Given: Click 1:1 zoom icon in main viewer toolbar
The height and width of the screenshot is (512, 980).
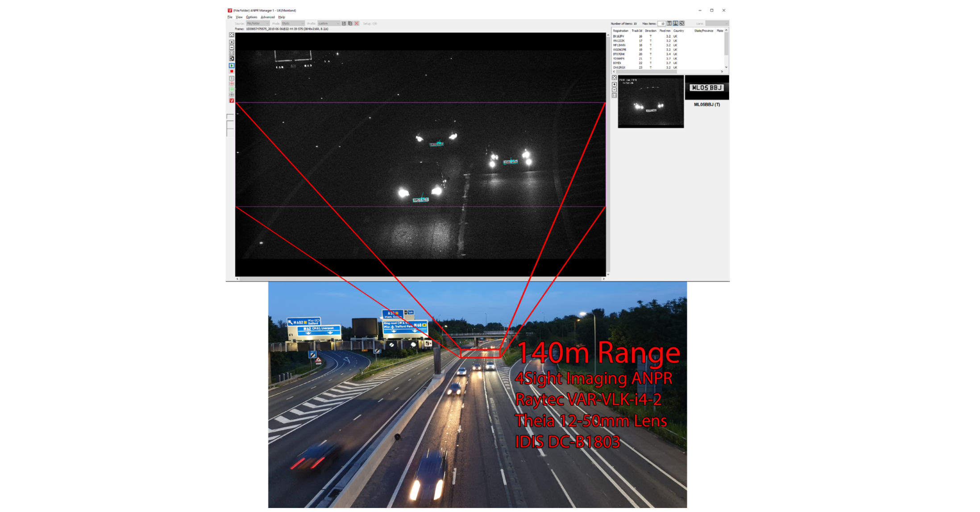Looking at the screenshot, I should [232, 53].
